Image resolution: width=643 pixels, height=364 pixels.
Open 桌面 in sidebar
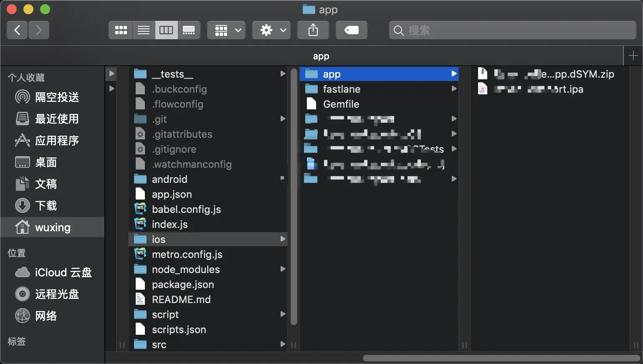(53, 162)
